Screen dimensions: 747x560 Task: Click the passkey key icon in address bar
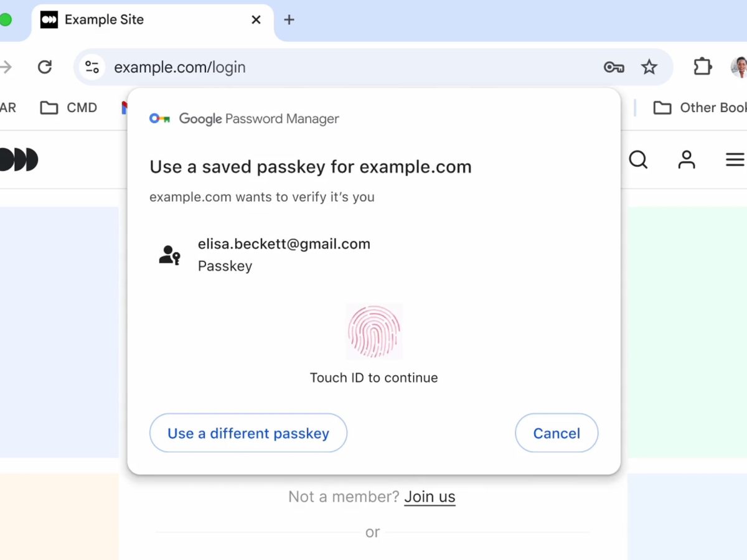614,67
